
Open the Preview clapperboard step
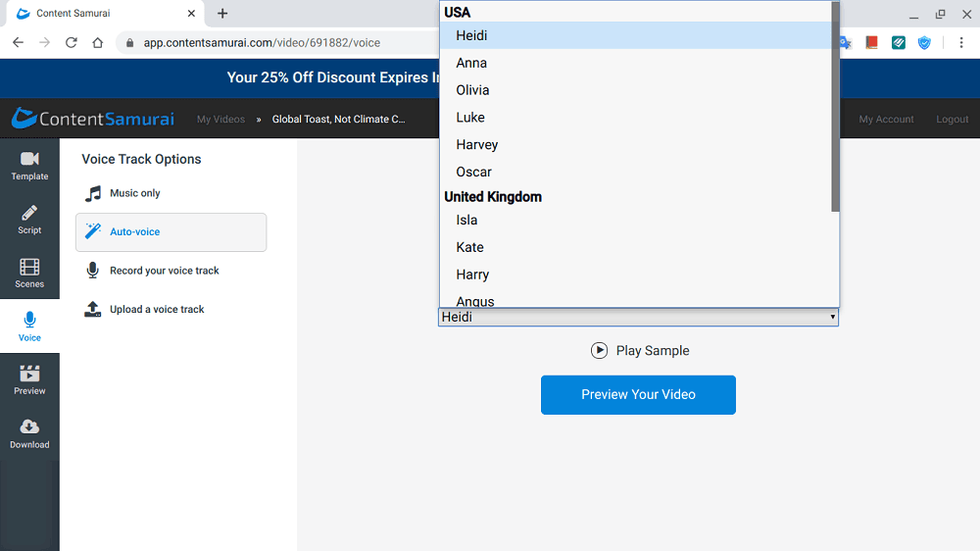[29, 379]
